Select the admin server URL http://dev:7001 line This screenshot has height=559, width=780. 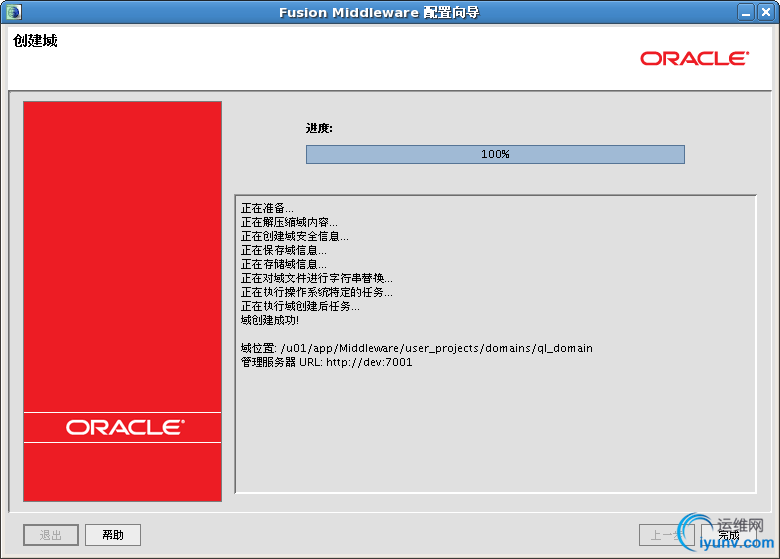click(x=327, y=362)
